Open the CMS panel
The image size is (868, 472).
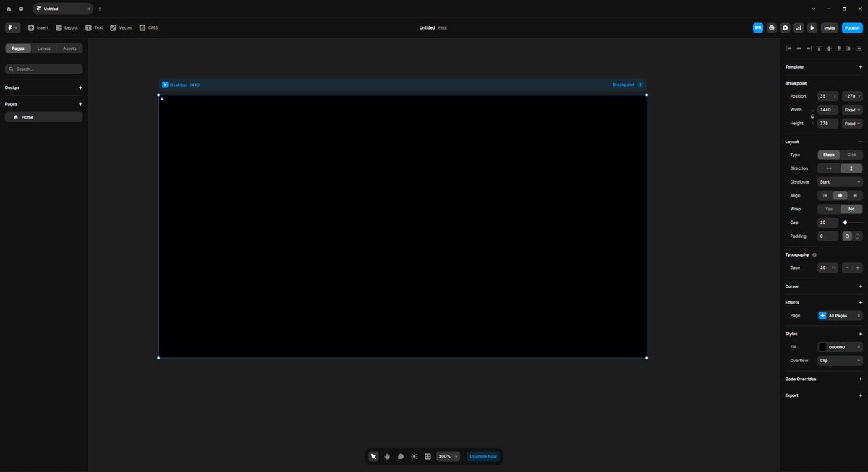pyautogui.click(x=148, y=27)
